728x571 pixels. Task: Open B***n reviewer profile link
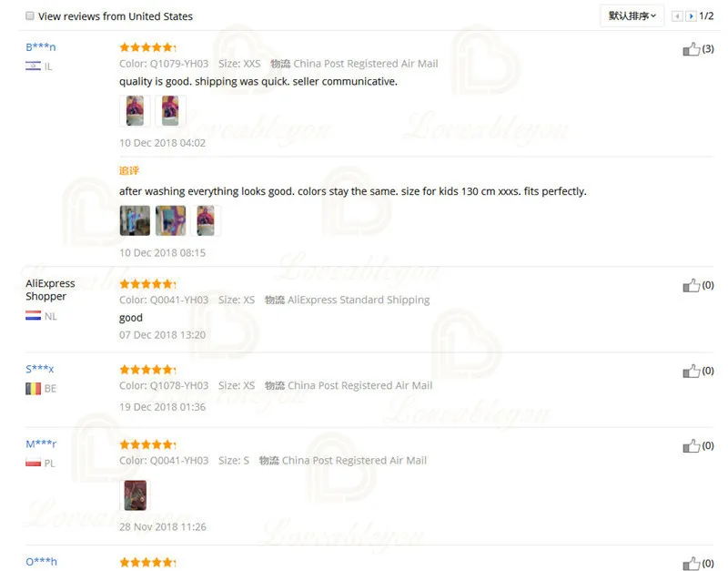[x=40, y=47]
